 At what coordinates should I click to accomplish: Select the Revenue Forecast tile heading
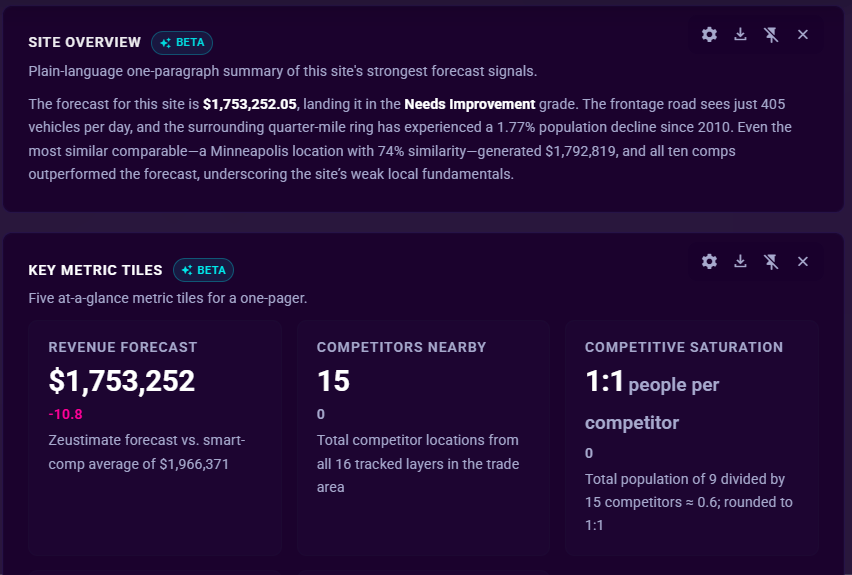point(123,347)
